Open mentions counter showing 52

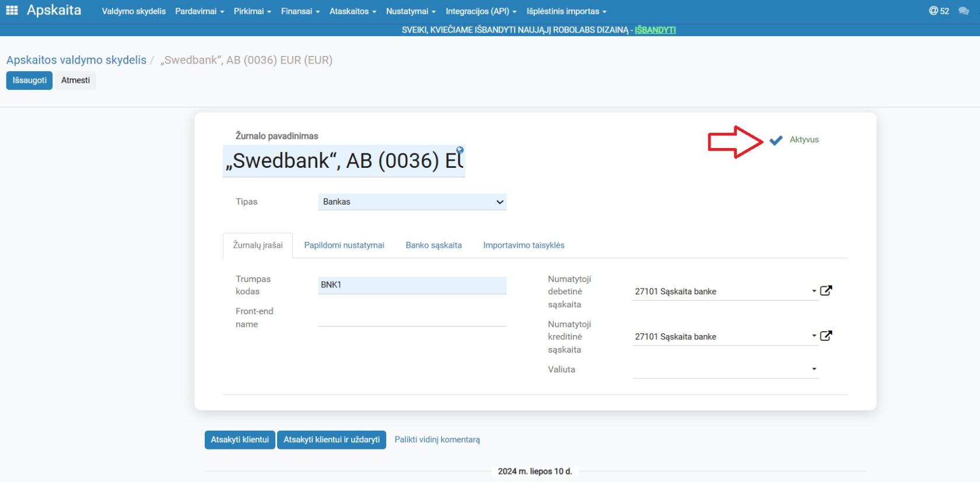click(939, 11)
